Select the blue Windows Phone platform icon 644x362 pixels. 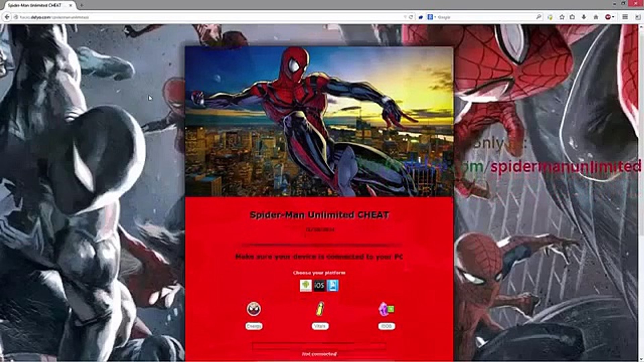332,286
